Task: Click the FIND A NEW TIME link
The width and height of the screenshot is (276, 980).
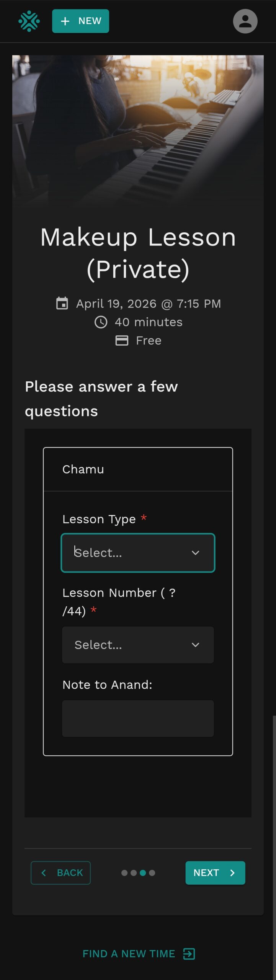Action: 129,954
